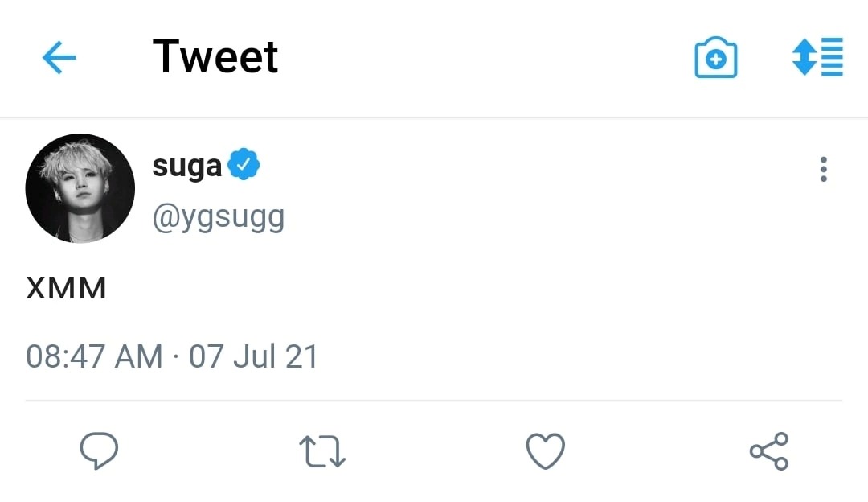Retweet the XMM tweet
868x502 pixels.
coord(321,451)
